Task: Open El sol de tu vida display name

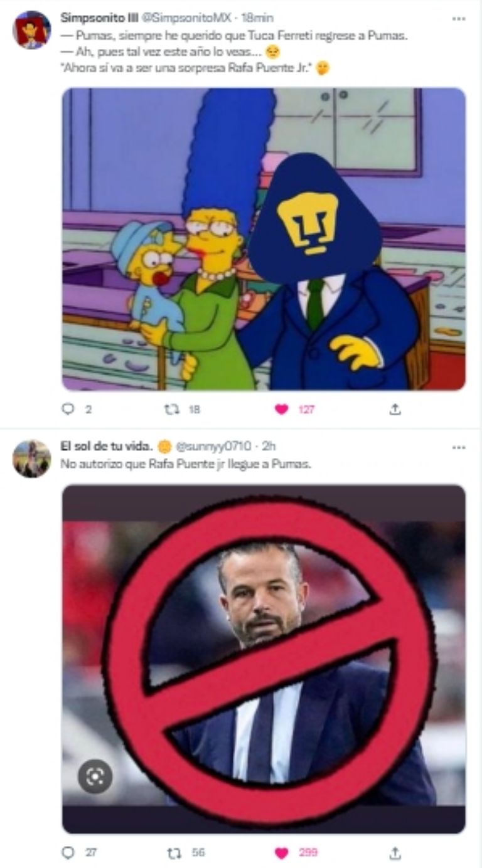Action: [107, 447]
